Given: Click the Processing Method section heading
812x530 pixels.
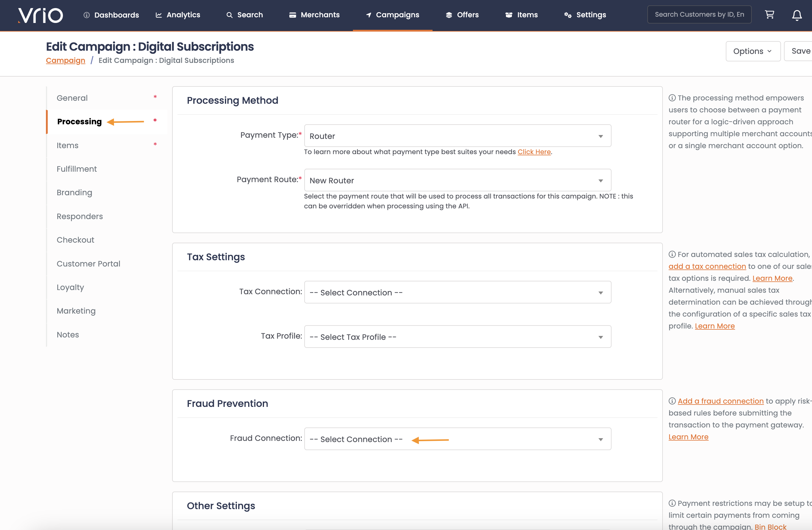Looking at the screenshot, I should coord(232,100).
